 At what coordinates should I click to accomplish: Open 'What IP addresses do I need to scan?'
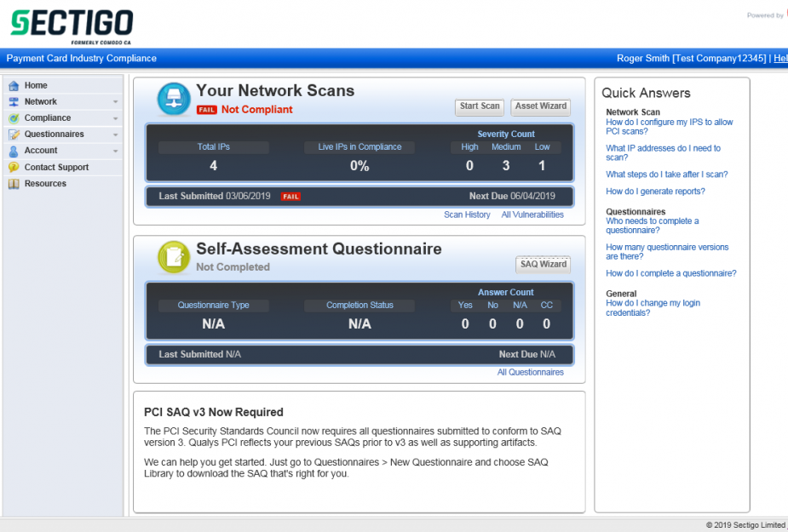(663, 152)
